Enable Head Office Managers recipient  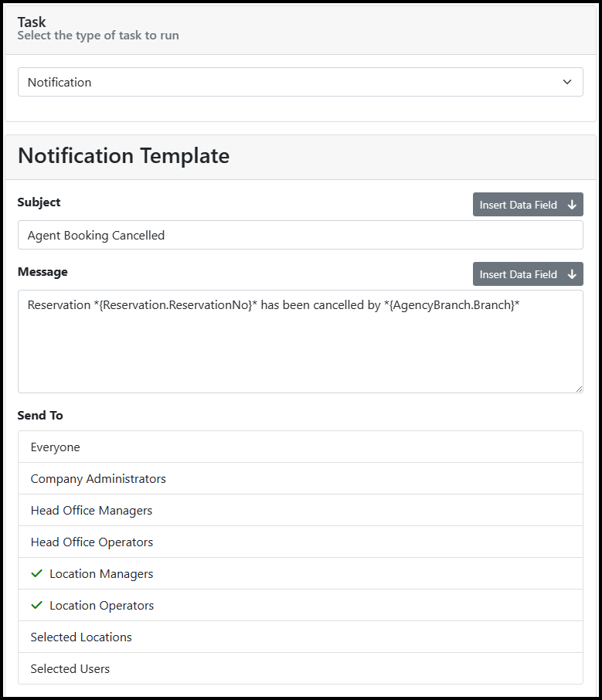pyautogui.click(x=300, y=510)
